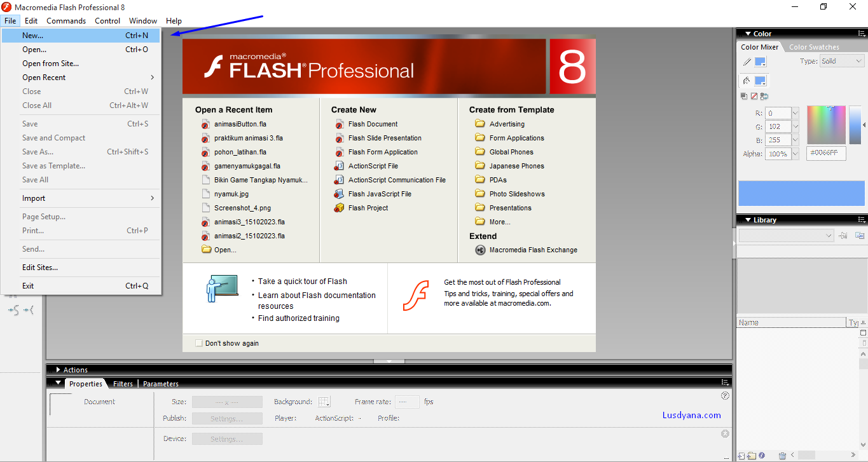The height and width of the screenshot is (462, 868).
Task: Click "Learn about Flash documentation resources" link
Action: [317, 301]
